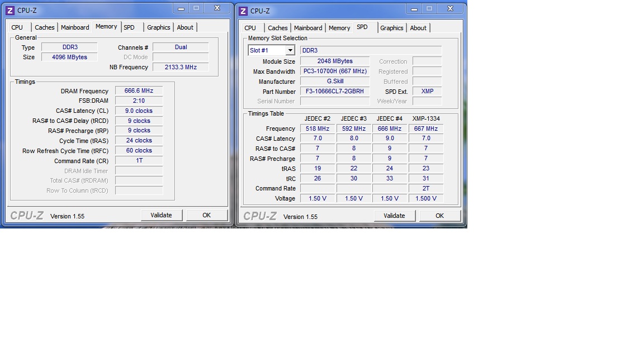This screenshot has width=644, height=362.
Task: Click Module Size value 2048 MBytes
Action: [335, 61]
